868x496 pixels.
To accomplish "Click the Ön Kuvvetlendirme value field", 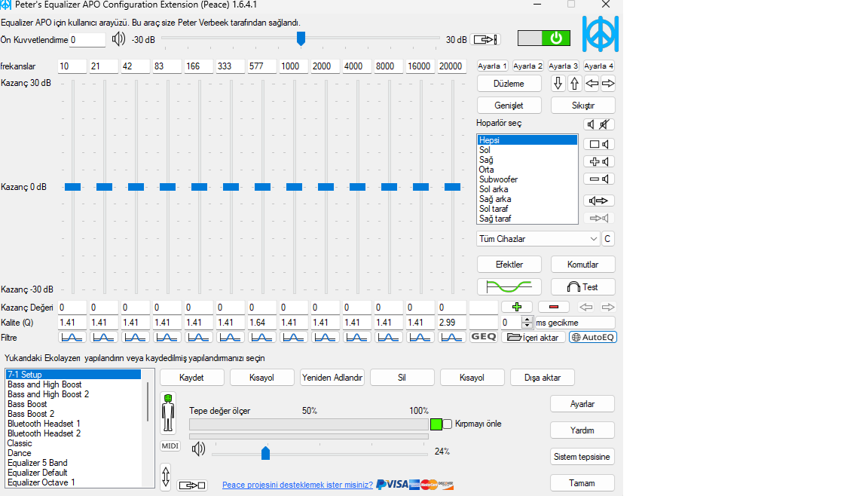I will click(x=87, y=40).
